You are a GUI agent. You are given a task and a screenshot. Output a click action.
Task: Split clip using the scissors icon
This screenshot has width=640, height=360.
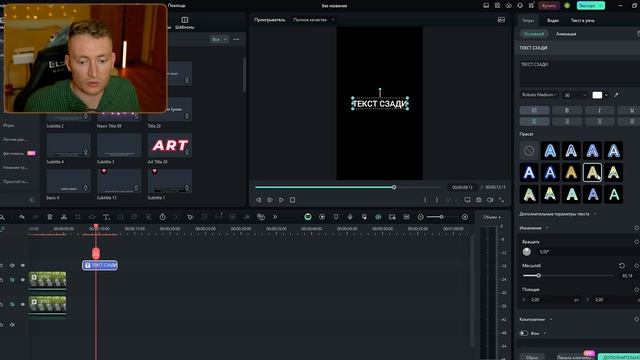(64, 217)
